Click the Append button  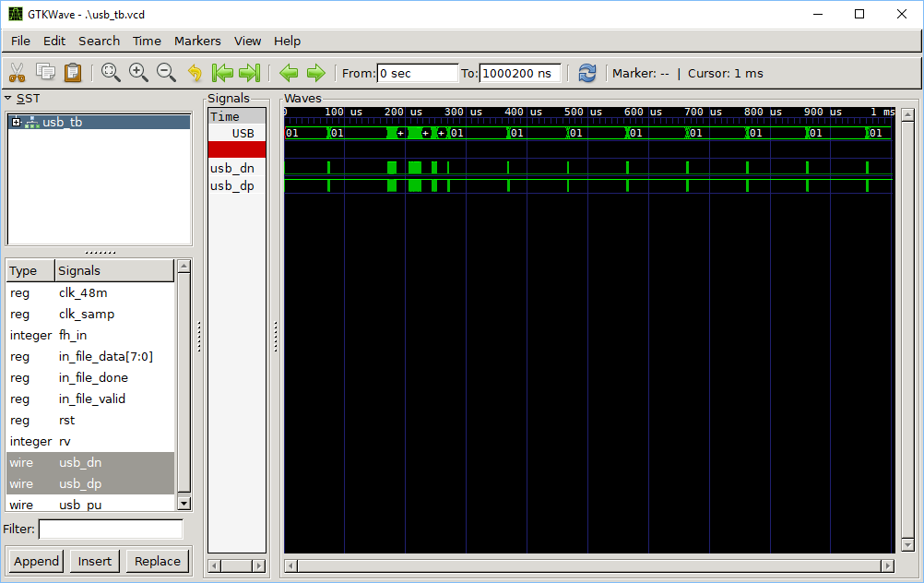coord(36,561)
